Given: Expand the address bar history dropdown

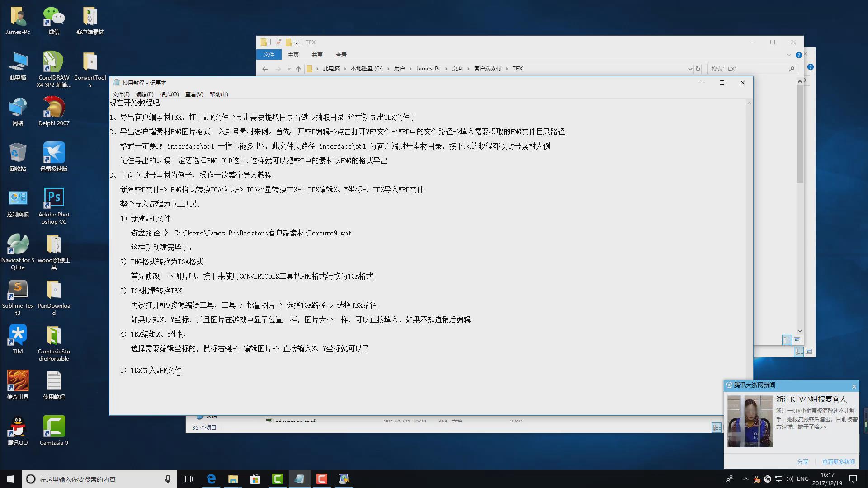Looking at the screenshot, I should [690, 69].
